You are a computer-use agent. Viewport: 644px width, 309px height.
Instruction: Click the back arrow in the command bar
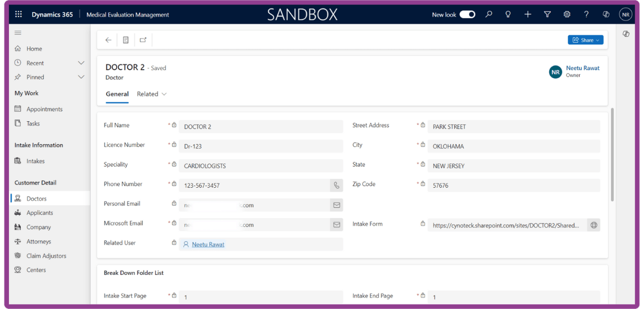click(x=108, y=40)
